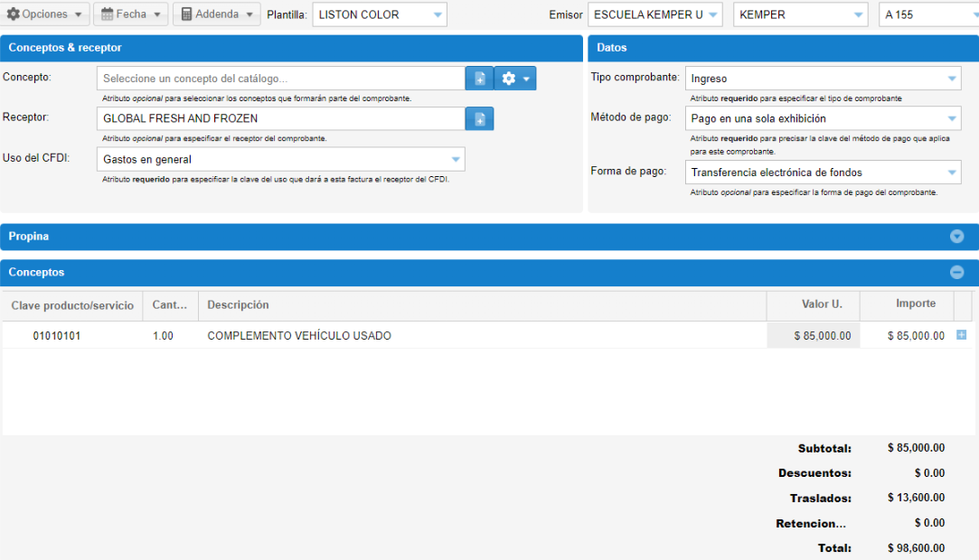Image resolution: width=979 pixels, height=560 pixels.
Task: Open the Opciones menu
Action: click(45, 14)
